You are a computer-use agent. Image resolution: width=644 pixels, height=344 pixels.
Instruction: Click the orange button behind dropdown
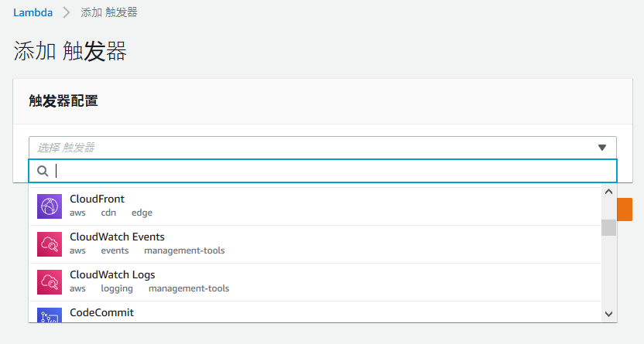625,209
